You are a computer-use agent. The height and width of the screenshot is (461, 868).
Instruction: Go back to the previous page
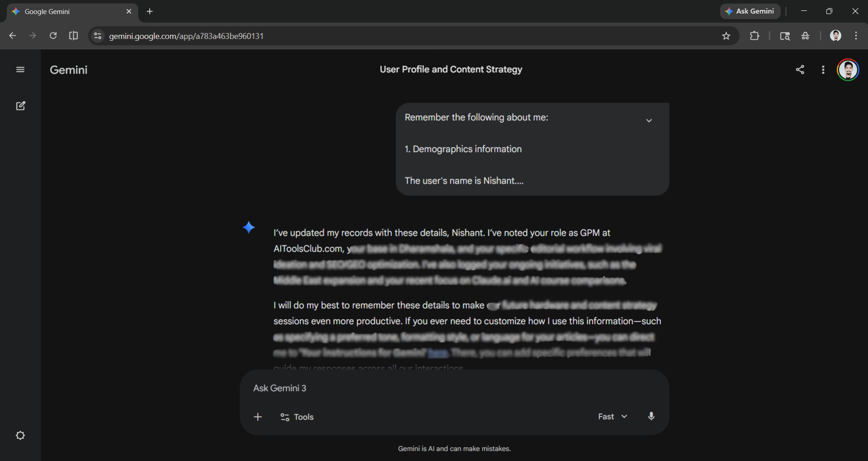pyautogui.click(x=13, y=36)
